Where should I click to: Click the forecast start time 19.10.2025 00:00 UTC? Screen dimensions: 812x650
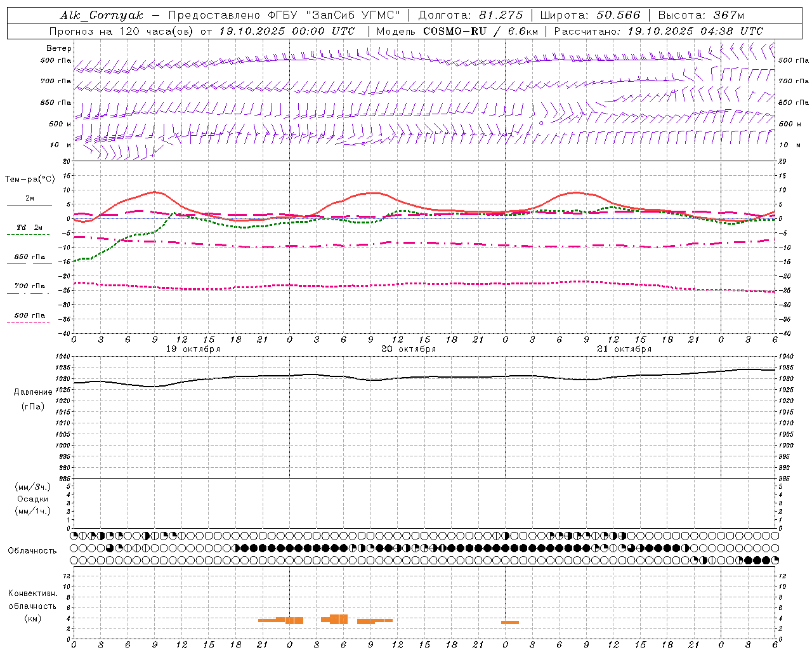[287, 31]
